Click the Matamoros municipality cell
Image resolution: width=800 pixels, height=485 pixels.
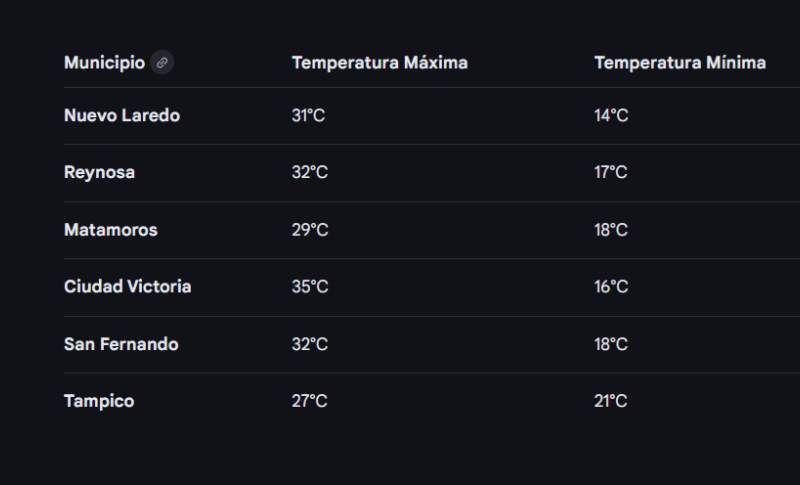pos(110,230)
